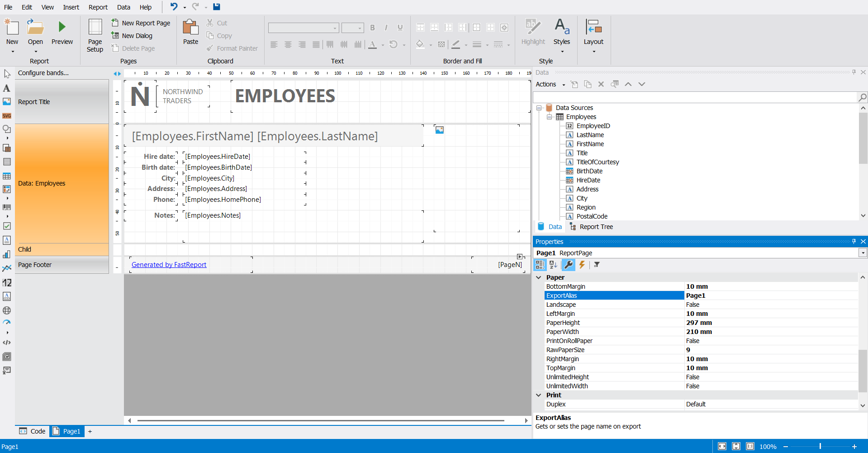Click the zoom slider handle
The image size is (868, 453).
click(820, 446)
